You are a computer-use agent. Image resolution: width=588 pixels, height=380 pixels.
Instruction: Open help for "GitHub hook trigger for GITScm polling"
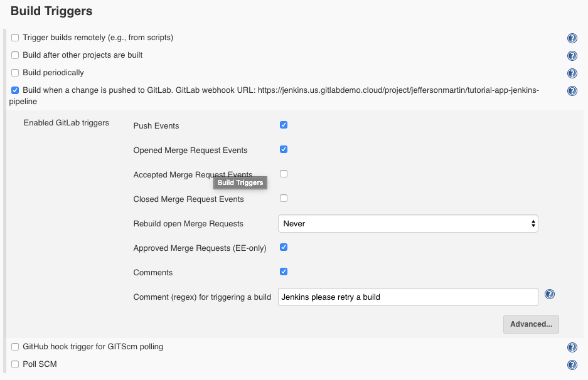[x=572, y=347]
